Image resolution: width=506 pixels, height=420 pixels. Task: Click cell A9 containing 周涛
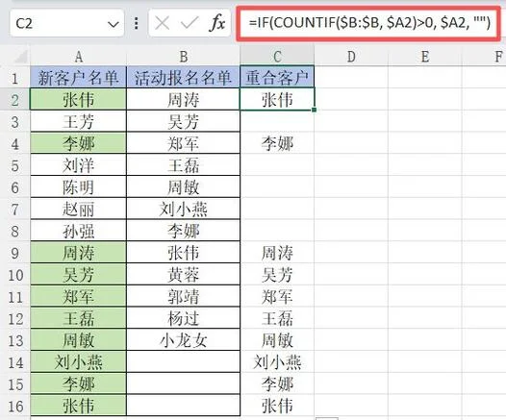click(79, 253)
